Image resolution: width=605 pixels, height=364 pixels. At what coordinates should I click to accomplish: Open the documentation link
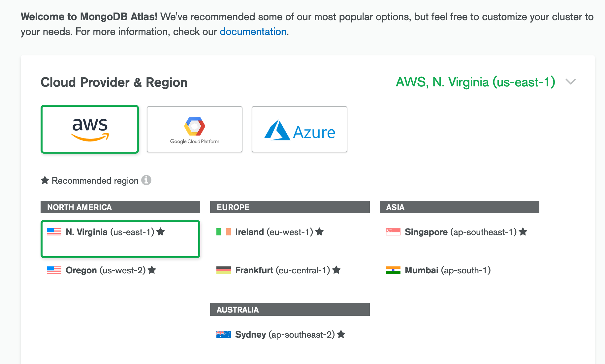253,32
